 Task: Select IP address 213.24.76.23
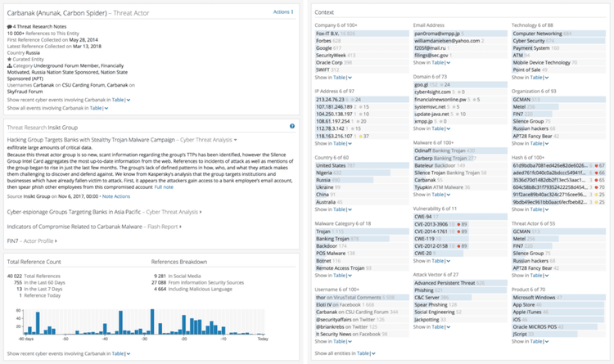(x=331, y=98)
